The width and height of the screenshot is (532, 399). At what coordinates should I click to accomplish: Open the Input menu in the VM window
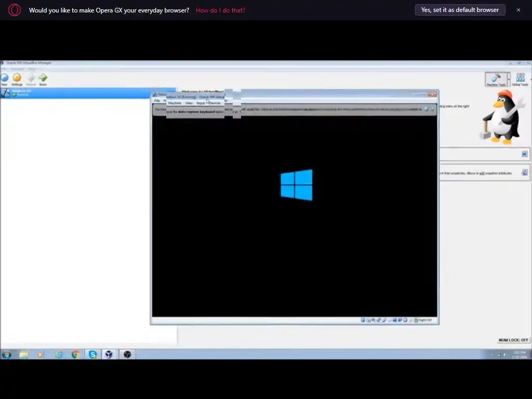pyautogui.click(x=201, y=103)
